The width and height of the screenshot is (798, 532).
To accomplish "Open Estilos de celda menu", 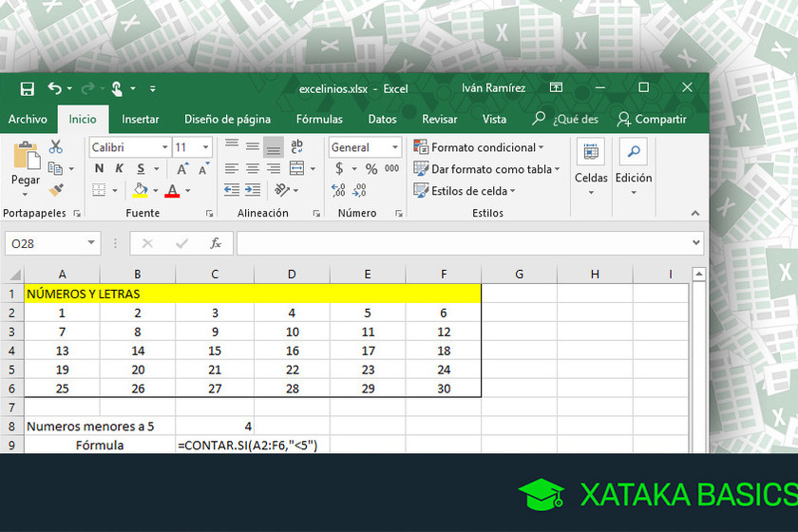I will click(x=465, y=191).
